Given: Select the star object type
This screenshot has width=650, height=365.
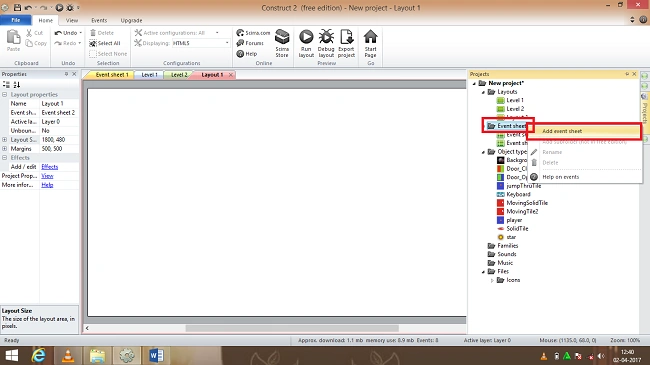Looking at the screenshot, I should (x=507, y=237).
